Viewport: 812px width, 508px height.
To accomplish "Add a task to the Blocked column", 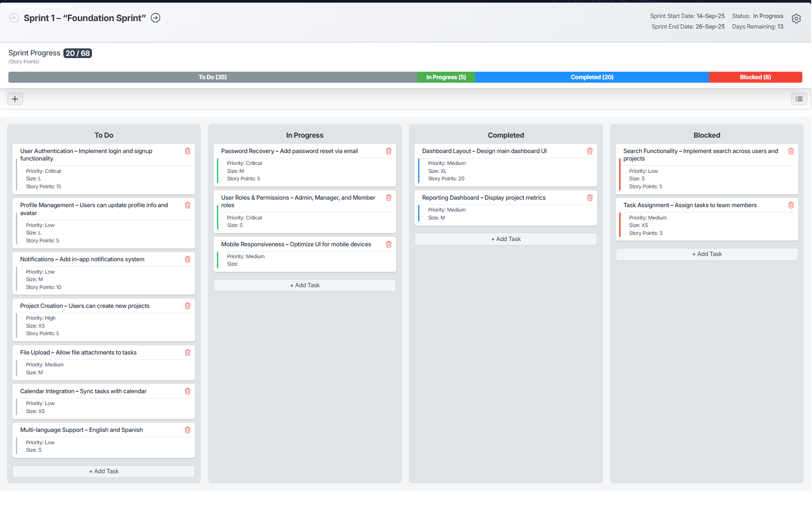I will pos(706,254).
